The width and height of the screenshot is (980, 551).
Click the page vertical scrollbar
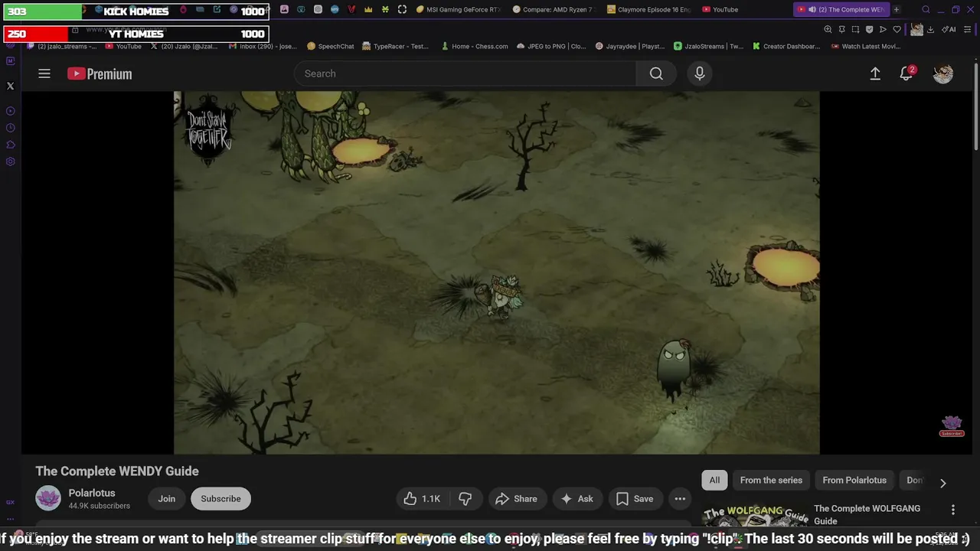976,107
